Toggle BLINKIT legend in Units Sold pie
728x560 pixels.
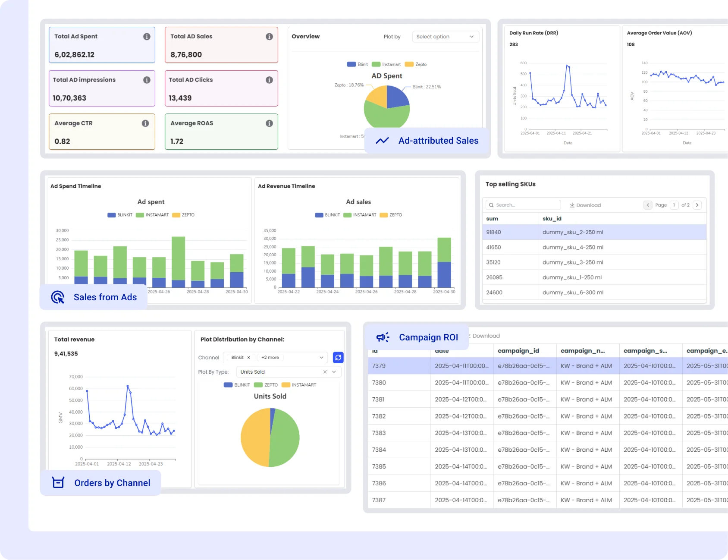pos(237,385)
